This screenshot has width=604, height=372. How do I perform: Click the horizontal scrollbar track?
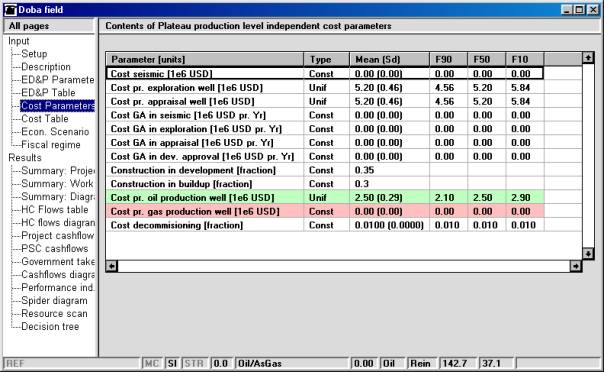(x=344, y=266)
